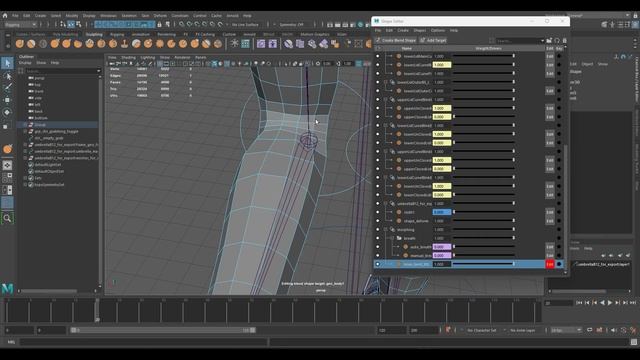Screen dimensions: 640x360
Task: Click the MEL command line input
Action: point(143,342)
